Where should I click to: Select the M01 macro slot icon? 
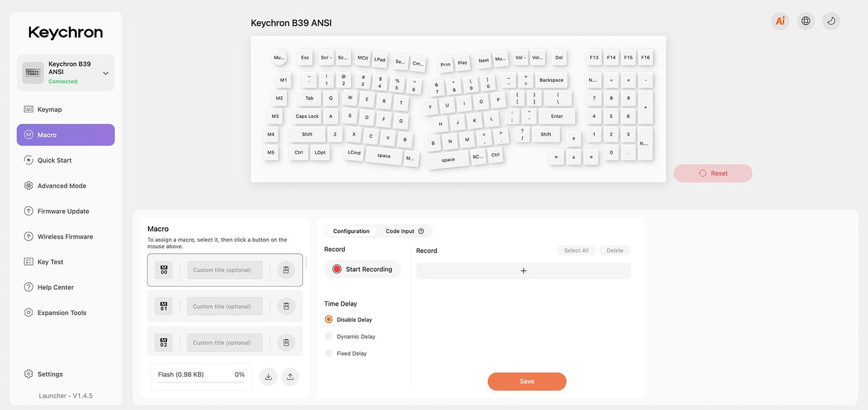[x=164, y=306]
